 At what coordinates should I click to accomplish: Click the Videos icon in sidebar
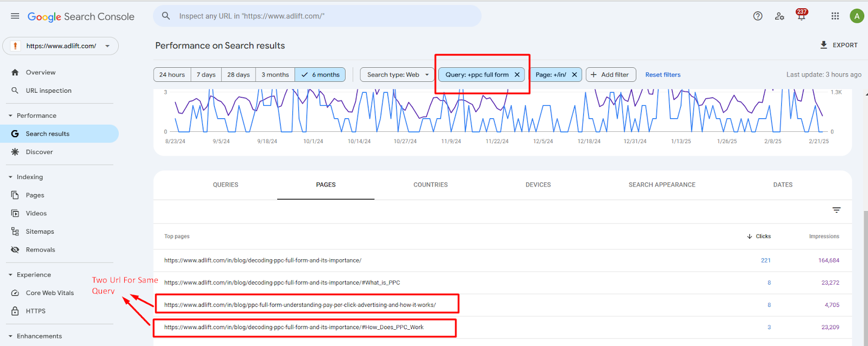pos(15,213)
